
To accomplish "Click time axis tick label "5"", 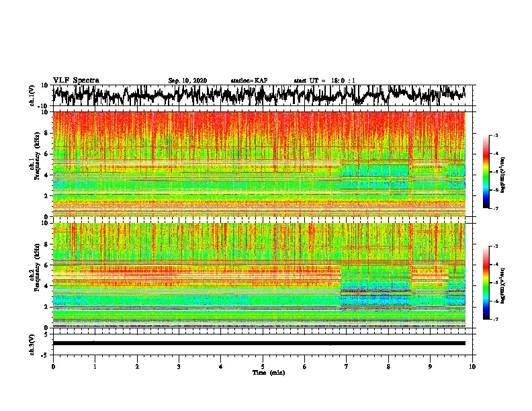I will pos(263,367).
